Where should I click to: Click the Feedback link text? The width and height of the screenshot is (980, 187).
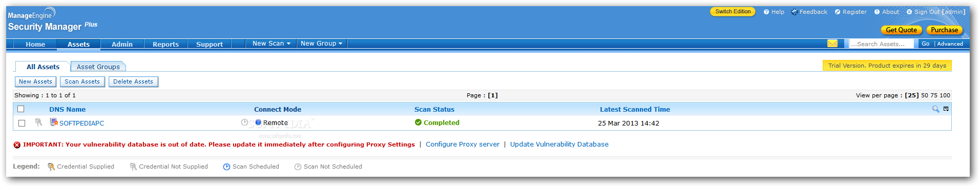pos(813,12)
